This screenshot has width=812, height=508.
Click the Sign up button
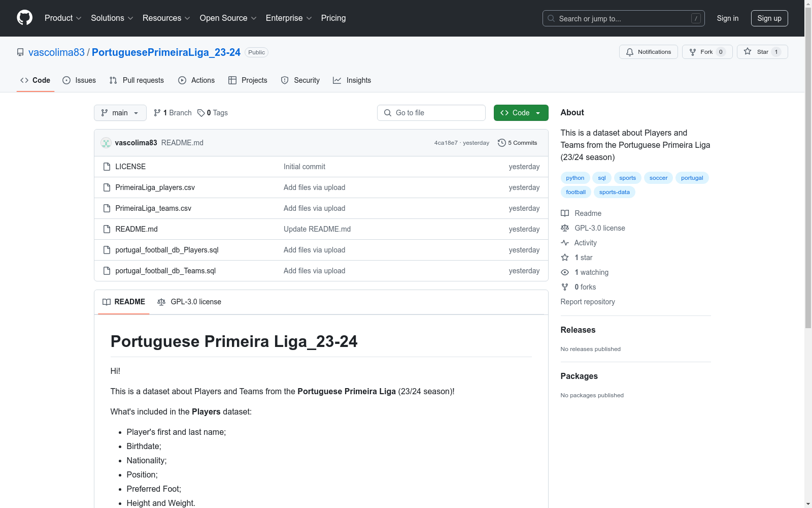pos(769,18)
